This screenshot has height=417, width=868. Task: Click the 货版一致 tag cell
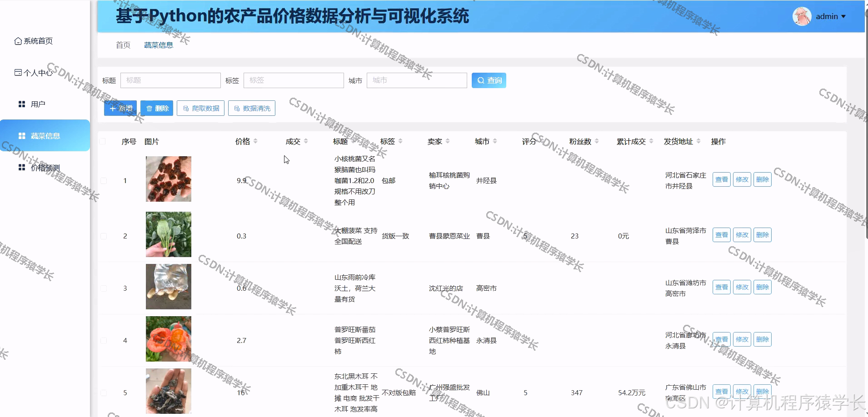point(395,236)
